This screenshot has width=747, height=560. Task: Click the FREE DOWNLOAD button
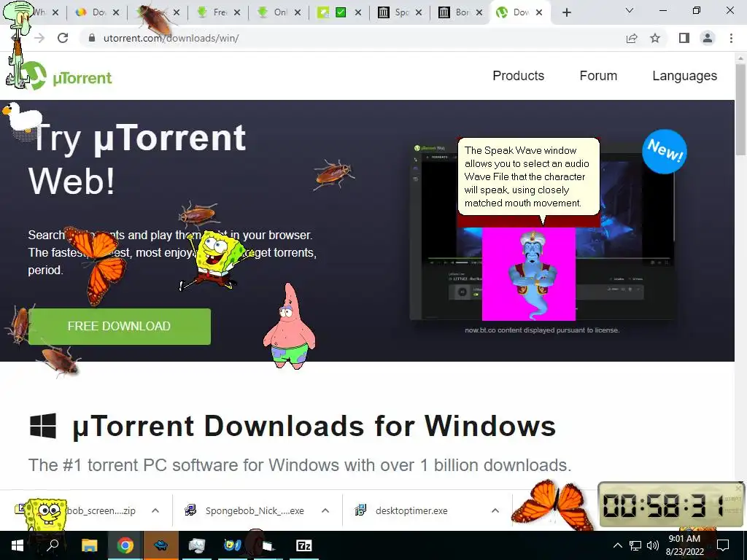(120, 326)
